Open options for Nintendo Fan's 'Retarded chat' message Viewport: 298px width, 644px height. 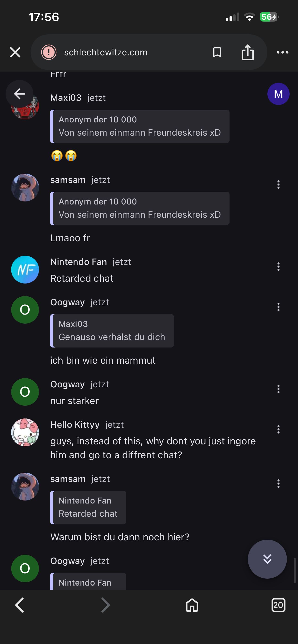[278, 267]
